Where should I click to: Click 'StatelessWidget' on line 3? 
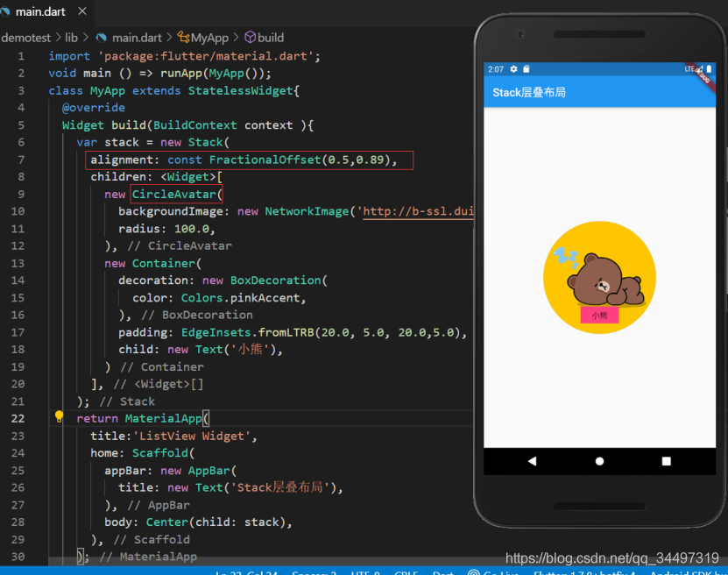241,90
